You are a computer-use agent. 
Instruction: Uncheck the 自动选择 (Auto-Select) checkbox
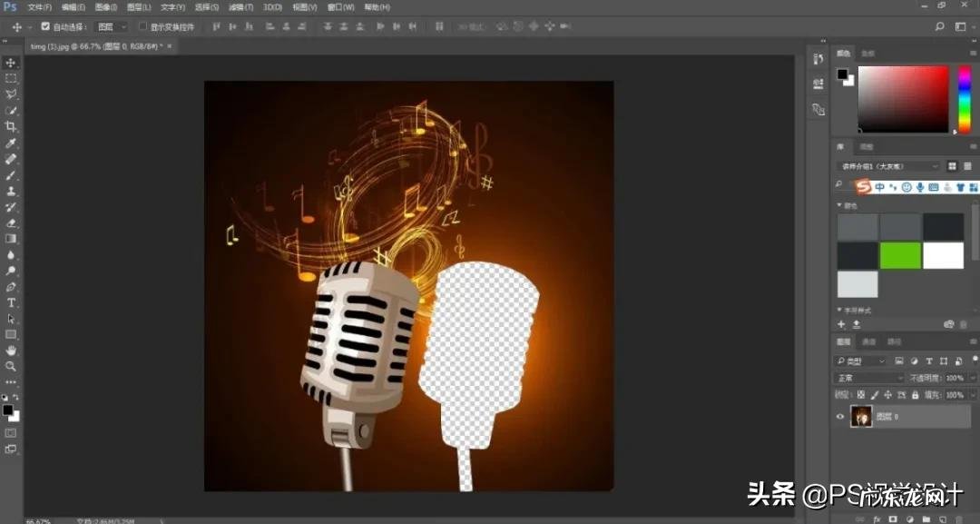click(x=45, y=27)
